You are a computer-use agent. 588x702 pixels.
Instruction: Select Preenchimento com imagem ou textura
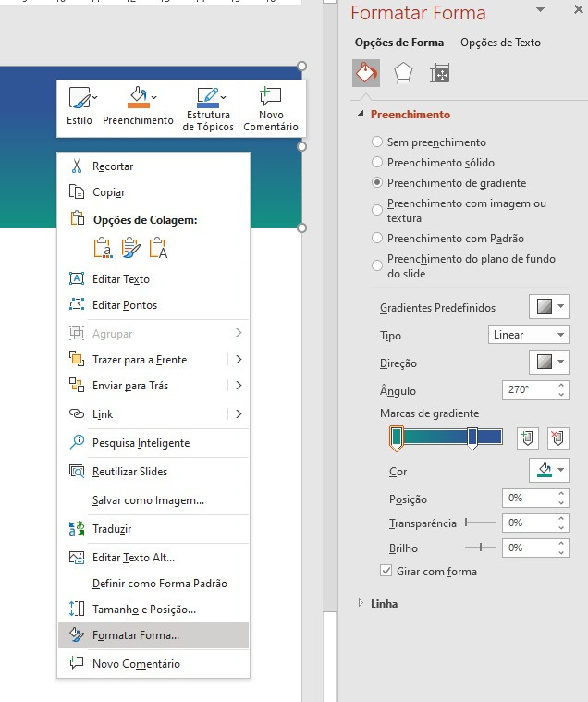coord(377,210)
